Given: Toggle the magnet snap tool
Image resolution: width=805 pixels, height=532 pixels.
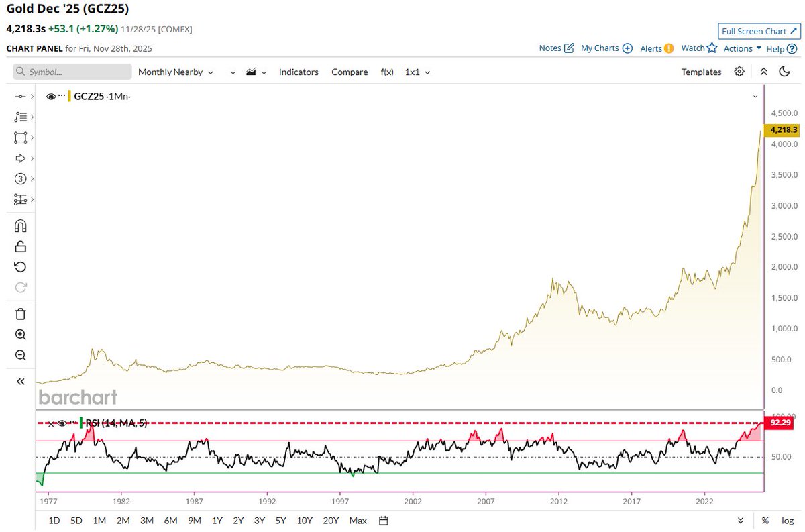Looking at the screenshot, I should (21, 226).
